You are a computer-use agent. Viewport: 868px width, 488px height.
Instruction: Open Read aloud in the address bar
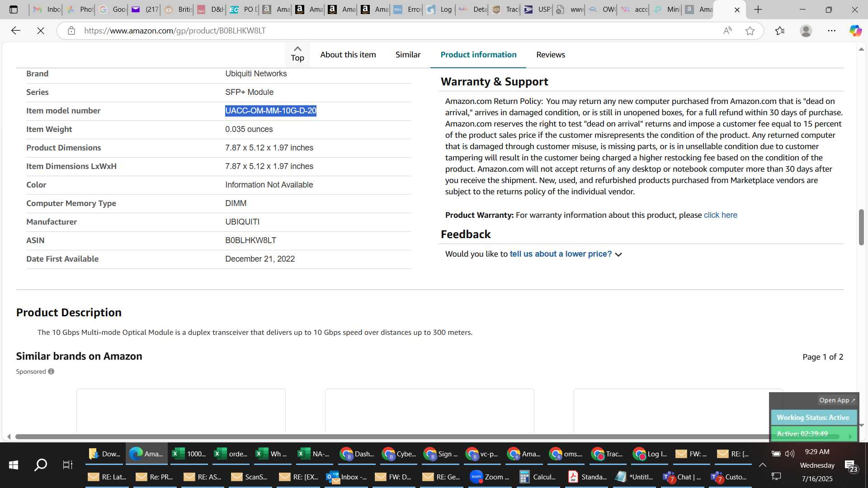point(727,31)
